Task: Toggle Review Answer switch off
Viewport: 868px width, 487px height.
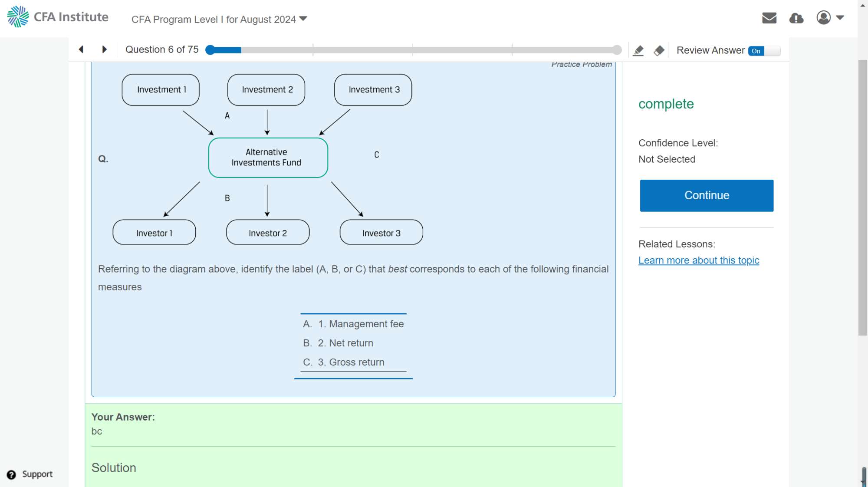Action: [764, 51]
